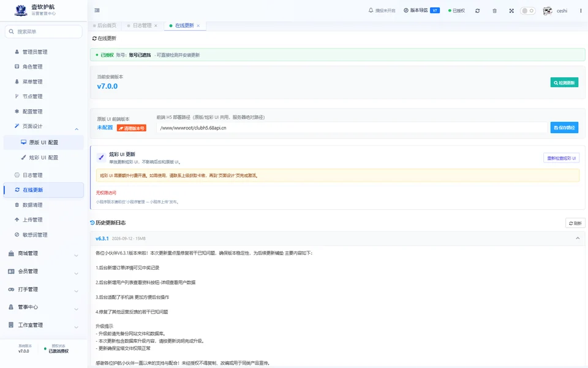This screenshot has height=368, width=588.
Task: Expand the 会员管理 menu chevron
Action: click(76, 274)
